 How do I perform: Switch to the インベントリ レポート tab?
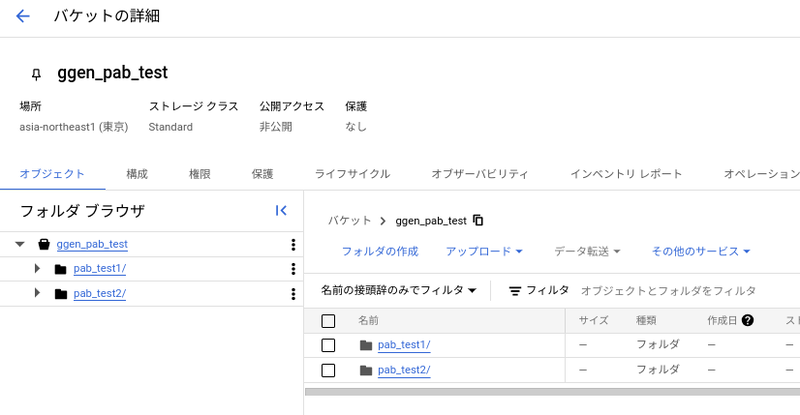pos(626,174)
